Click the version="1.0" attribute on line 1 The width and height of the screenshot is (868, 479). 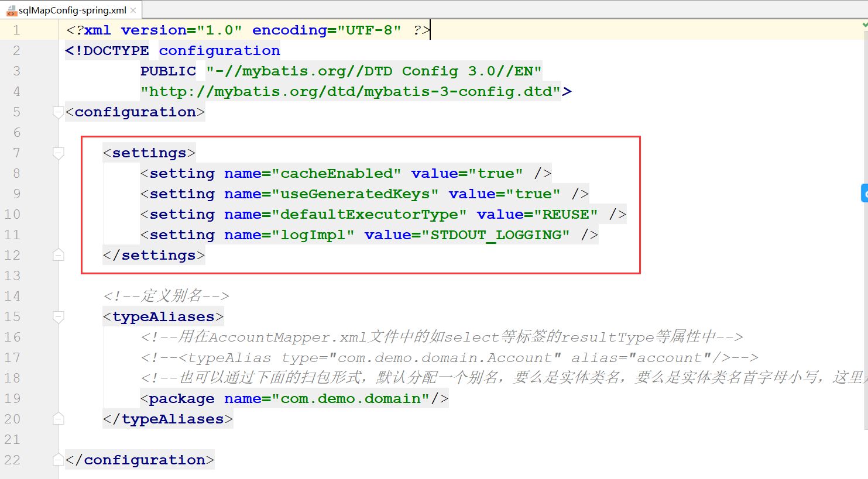click(181, 30)
